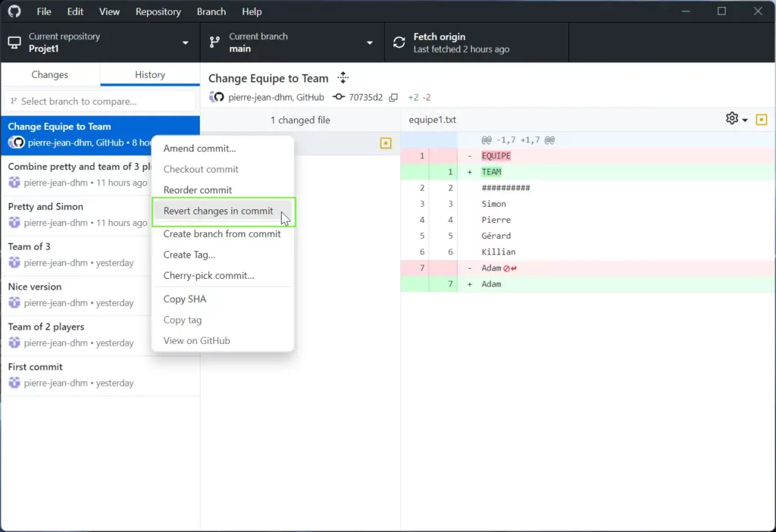Image resolution: width=776 pixels, height=532 pixels.
Task: Expand the Current repository Projet1 dropdown
Action: tap(100, 42)
